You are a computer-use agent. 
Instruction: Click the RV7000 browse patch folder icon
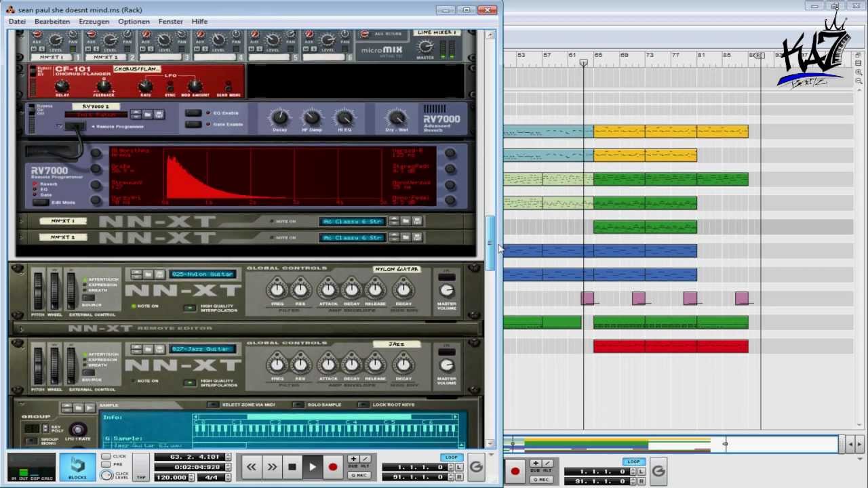148,115
